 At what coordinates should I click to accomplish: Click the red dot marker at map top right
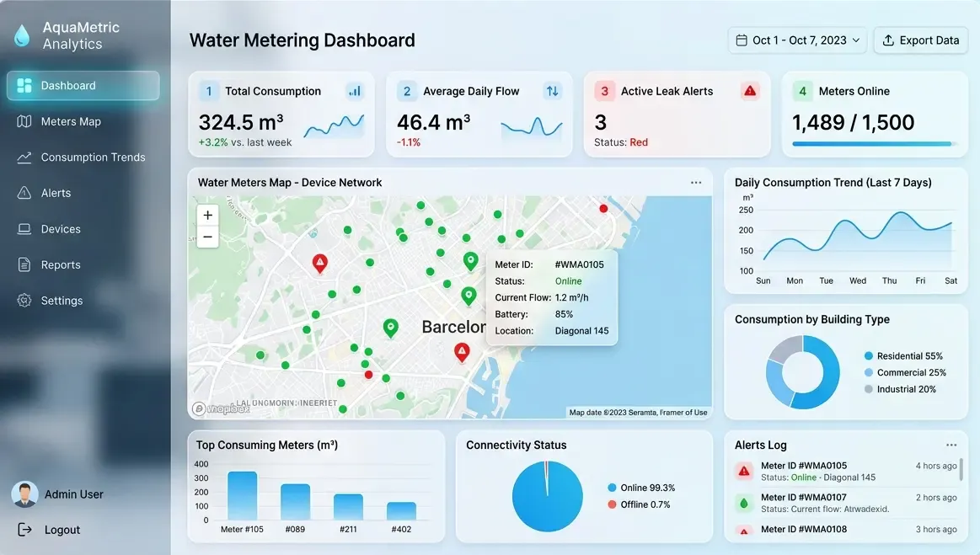click(603, 209)
